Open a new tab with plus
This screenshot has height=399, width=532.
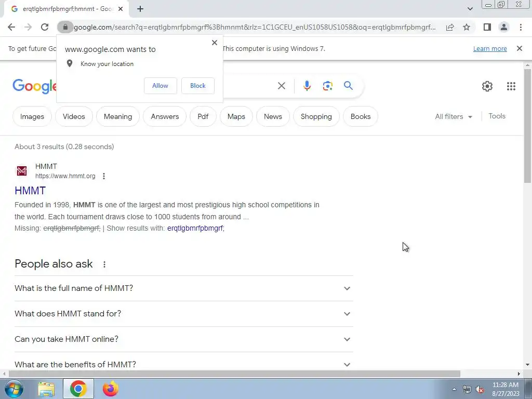click(x=140, y=9)
